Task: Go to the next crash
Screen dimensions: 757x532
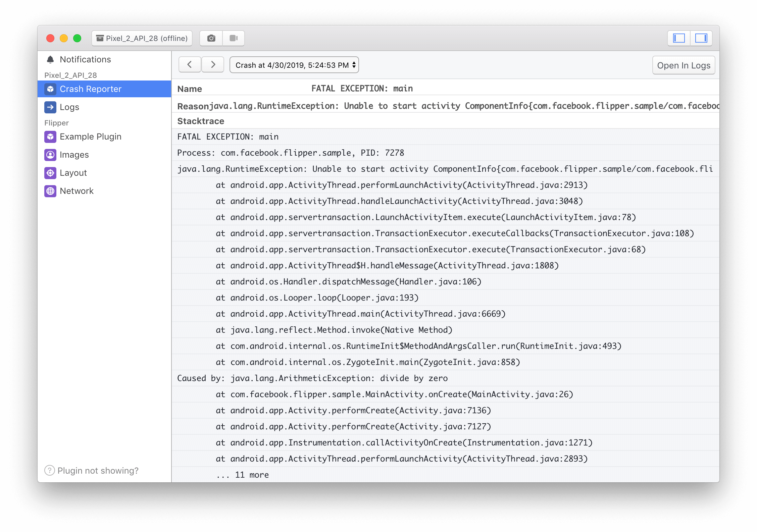Action: tap(213, 64)
